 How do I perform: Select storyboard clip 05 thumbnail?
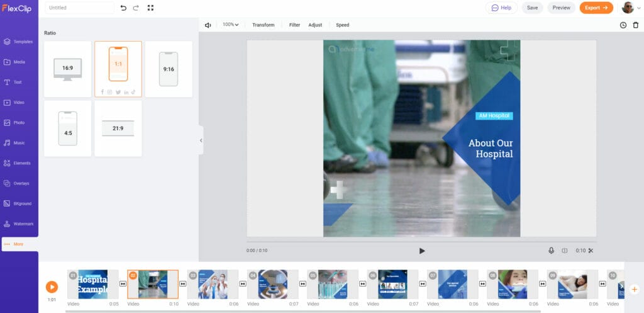coord(333,284)
